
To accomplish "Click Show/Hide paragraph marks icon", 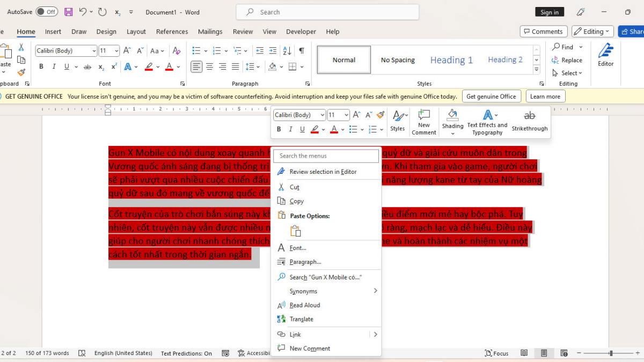I will (302, 50).
